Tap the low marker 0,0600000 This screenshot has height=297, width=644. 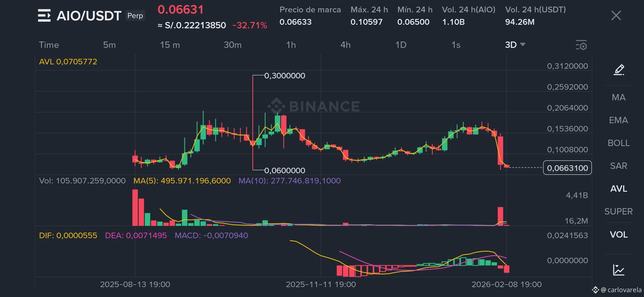[285, 170]
